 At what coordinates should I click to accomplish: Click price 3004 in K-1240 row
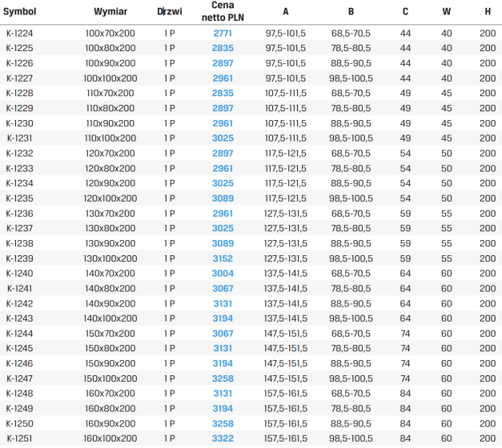223,274
